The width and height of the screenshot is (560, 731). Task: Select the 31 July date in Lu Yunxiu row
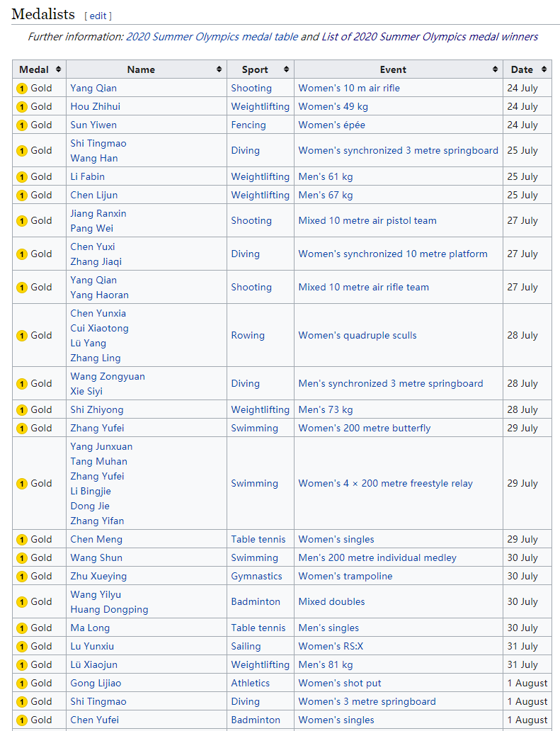point(522,646)
